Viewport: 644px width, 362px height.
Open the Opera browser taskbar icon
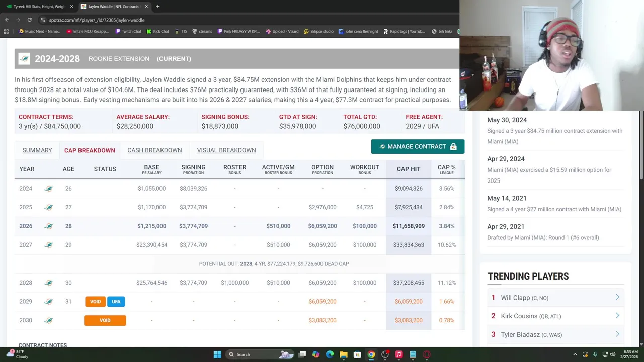tap(427, 354)
